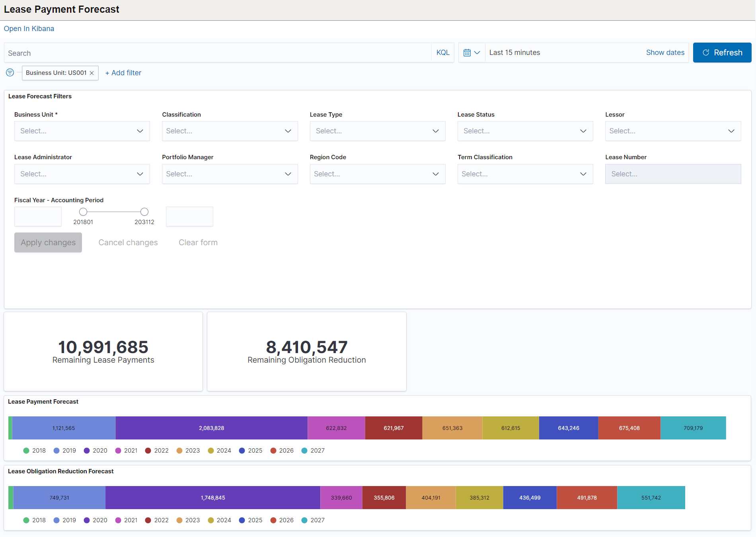Click Show dates
The height and width of the screenshot is (537, 756).
click(x=665, y=52)
